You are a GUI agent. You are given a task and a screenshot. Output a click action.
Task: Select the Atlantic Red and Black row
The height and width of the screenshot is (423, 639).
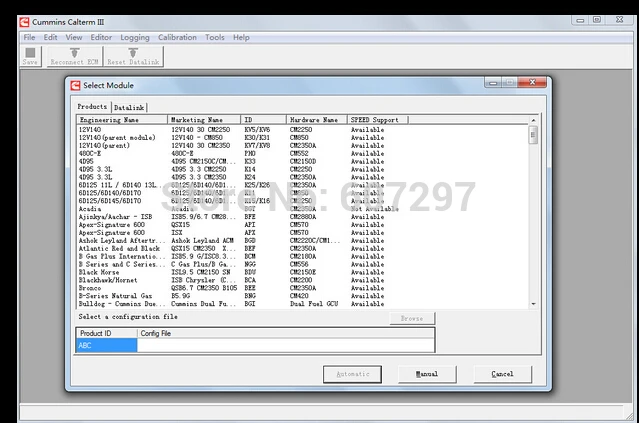pos(304,249)
